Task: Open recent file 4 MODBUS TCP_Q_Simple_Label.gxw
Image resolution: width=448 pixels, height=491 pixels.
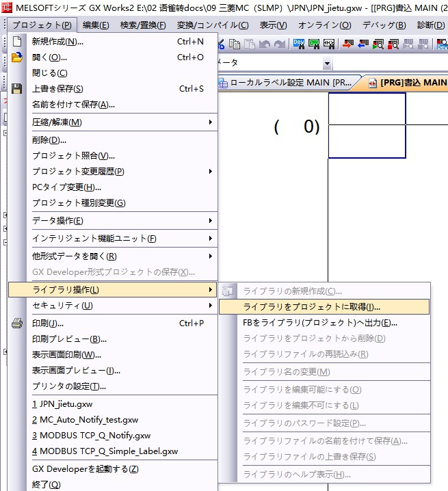Action: (x=113, y=451)
